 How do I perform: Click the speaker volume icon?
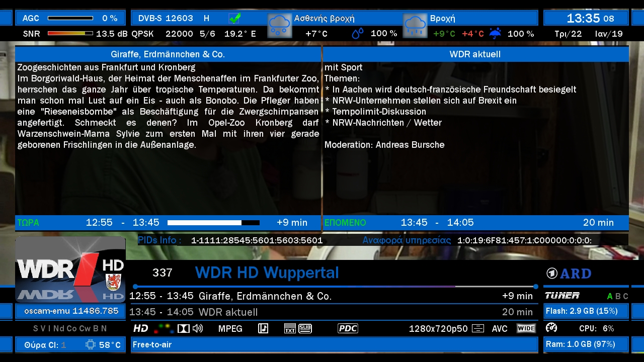[198, 328]
